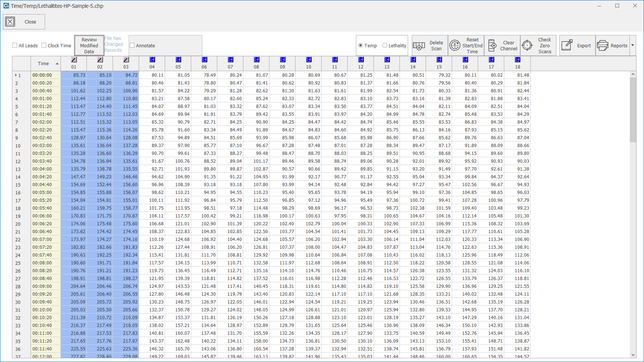The image size is (644, 362).
Task: Click the Reset Start/End Time clock icon
Action: tap(455, 45)
